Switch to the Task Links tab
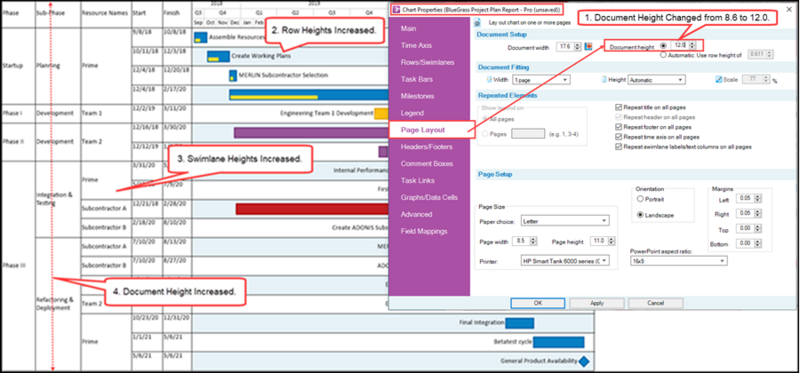800x373 pixels. click(417, 181)
